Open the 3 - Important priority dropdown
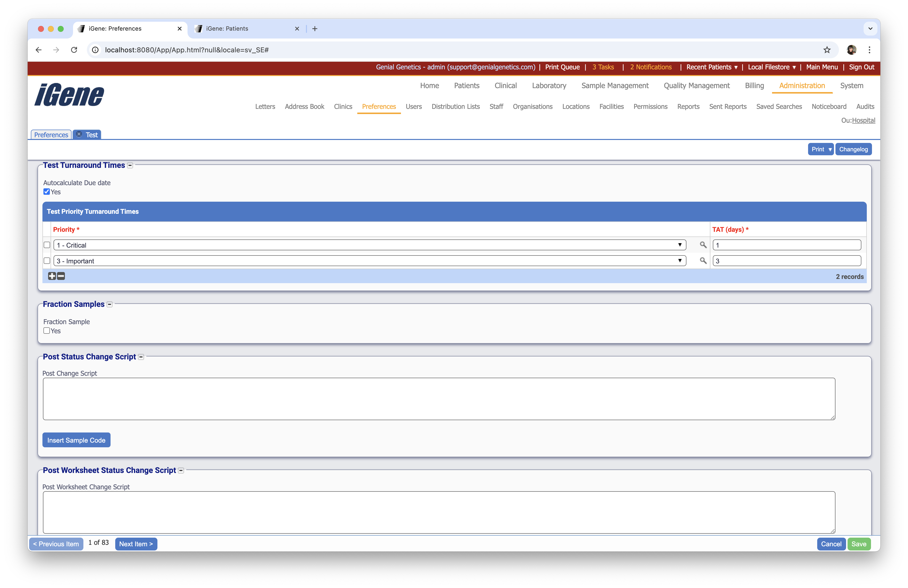 tap(369, 261)
